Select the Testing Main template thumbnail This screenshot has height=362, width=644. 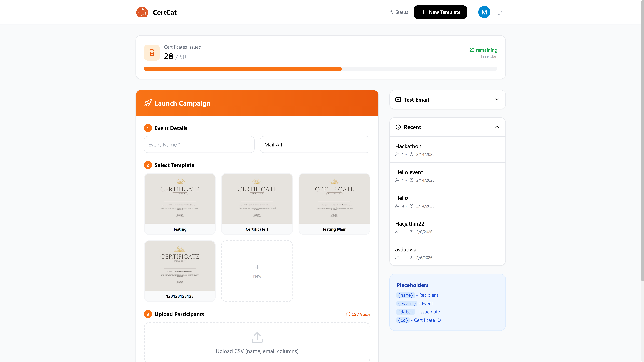(334, 199)
